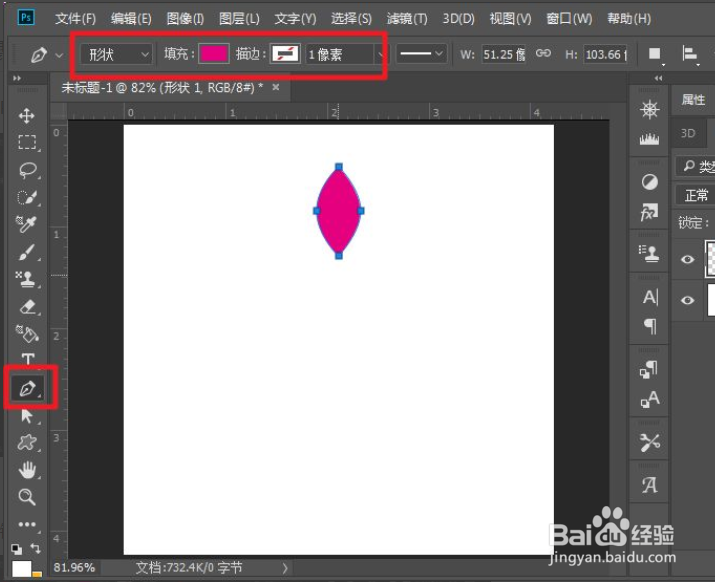The height and width of the screenshot is (582, 715).
Task: Toggle visibility eye of bottom layer
Action: click(x=688, y=300)
